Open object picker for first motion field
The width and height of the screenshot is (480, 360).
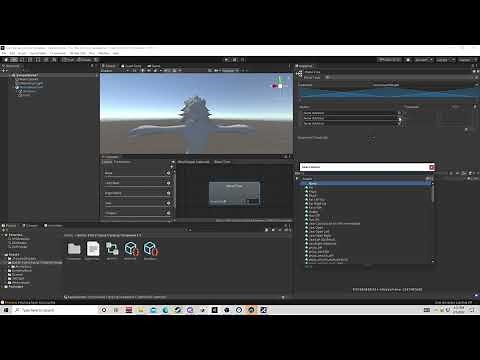399,113
